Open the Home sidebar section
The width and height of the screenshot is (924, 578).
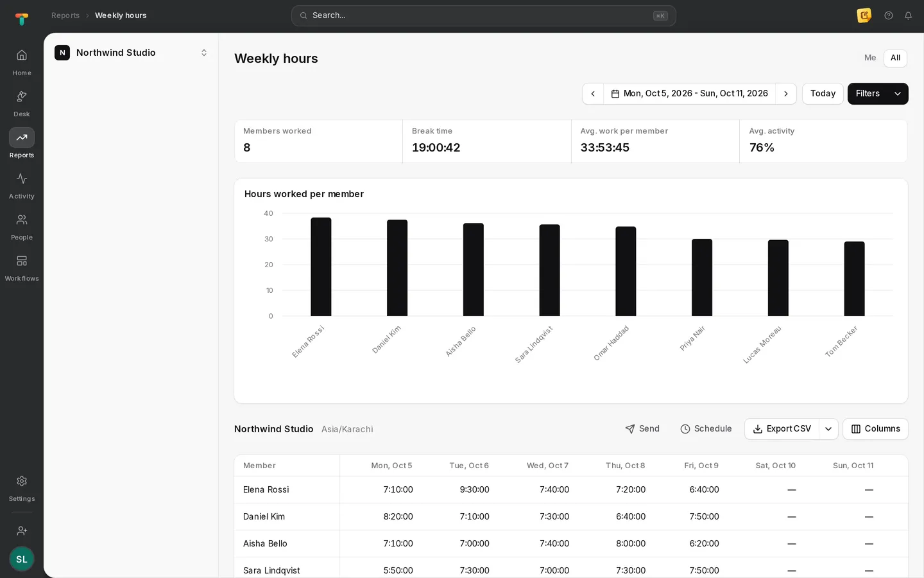22,62
